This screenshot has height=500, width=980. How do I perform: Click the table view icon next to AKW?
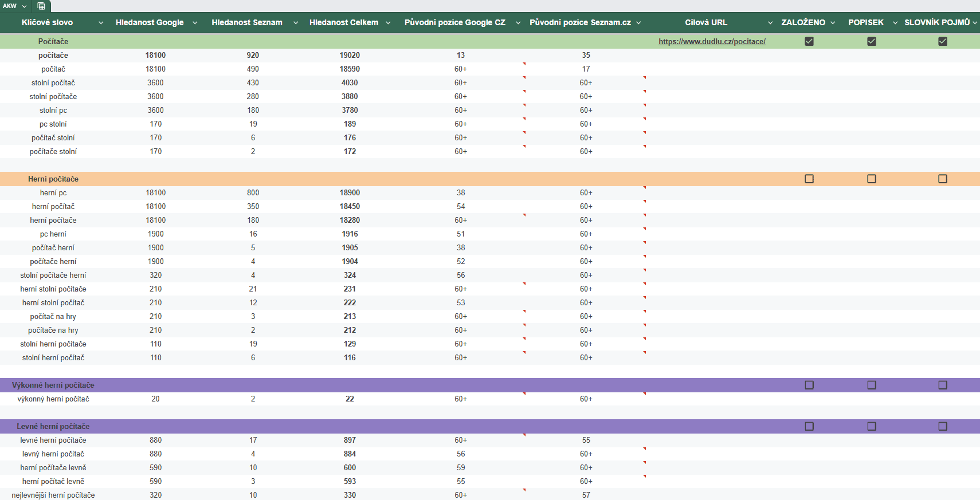tap(41, 6)
